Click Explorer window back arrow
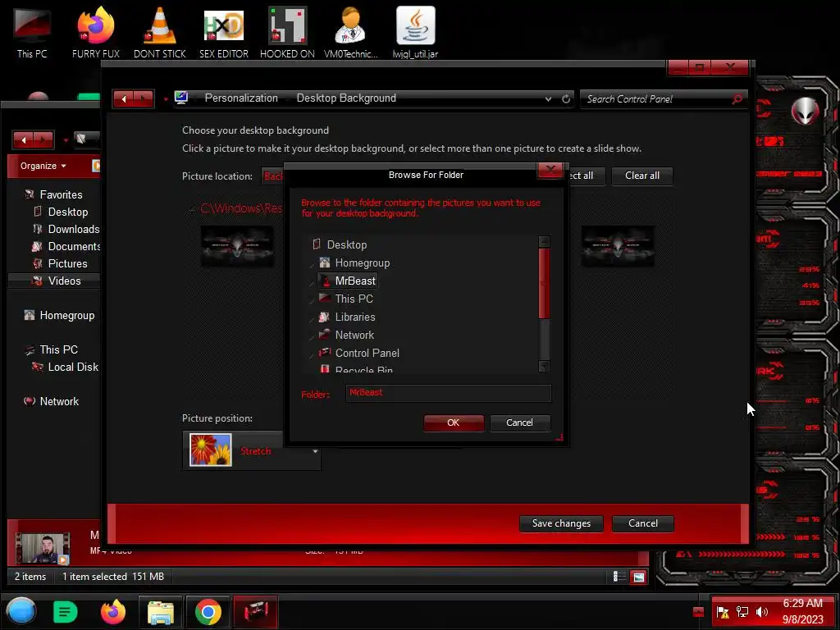Image resolution: width=840 pixels, height=630 pixels. [23, 140]
